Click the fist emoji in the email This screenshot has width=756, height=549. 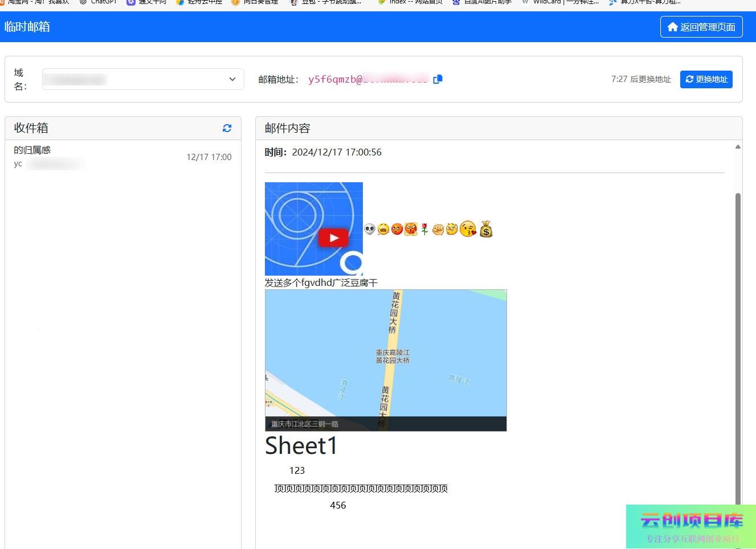[438, 230]
